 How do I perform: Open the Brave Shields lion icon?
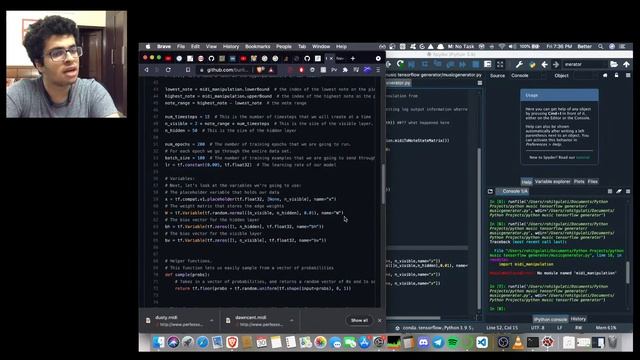point(260,70)
